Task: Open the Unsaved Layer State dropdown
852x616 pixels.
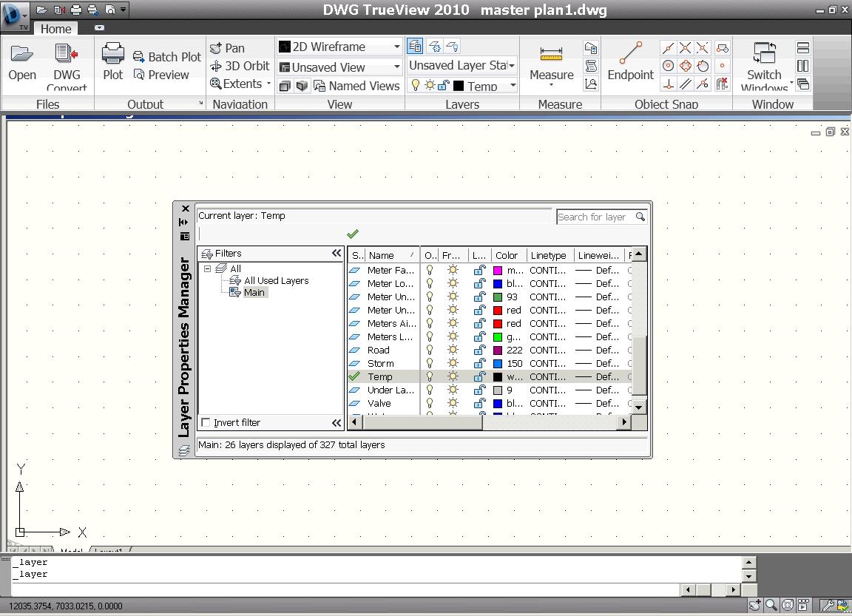Action: pyautogui.click(x=513, y=65)
